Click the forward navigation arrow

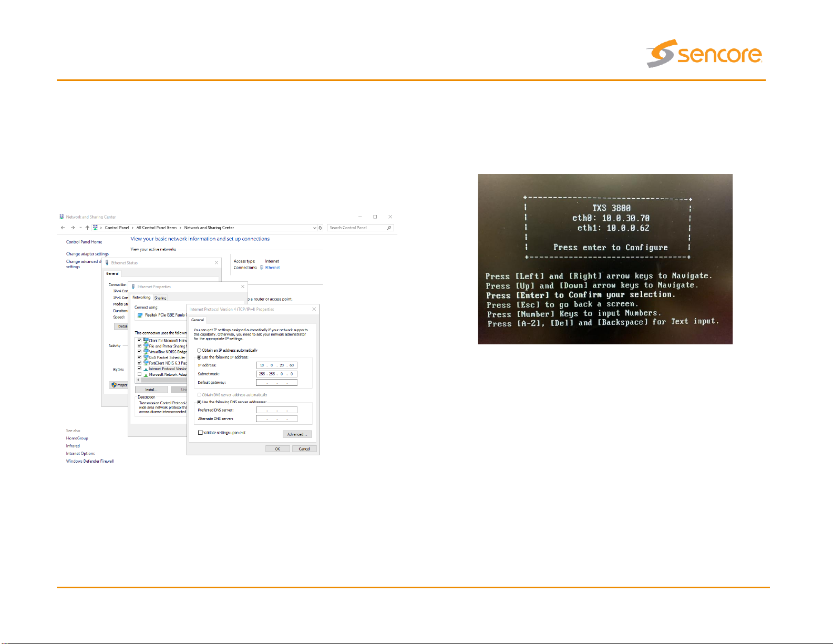coord(73,228)
